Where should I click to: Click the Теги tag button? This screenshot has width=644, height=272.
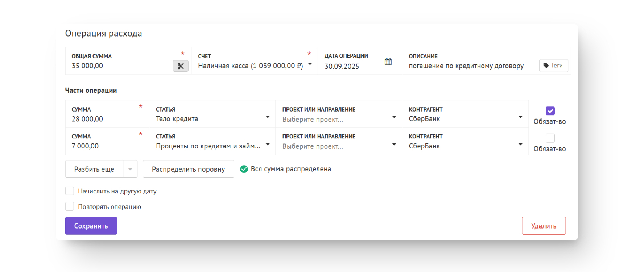click(553, 66)
